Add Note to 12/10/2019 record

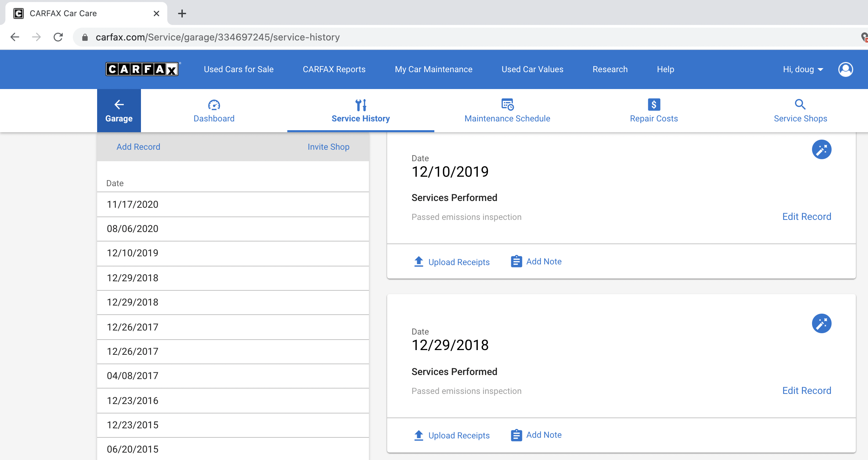pos(544,261)
